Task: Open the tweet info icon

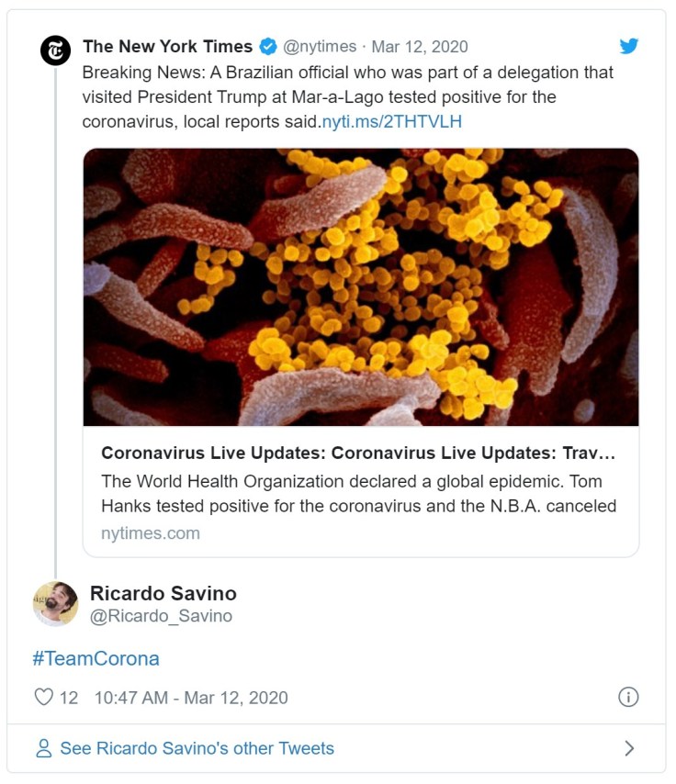Action: click(x=628, y=697)
